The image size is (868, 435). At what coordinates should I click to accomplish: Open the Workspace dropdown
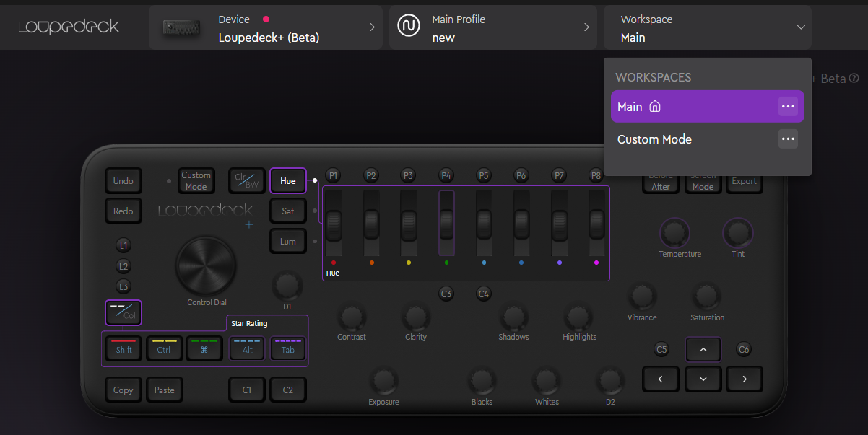tap(707, 27)
